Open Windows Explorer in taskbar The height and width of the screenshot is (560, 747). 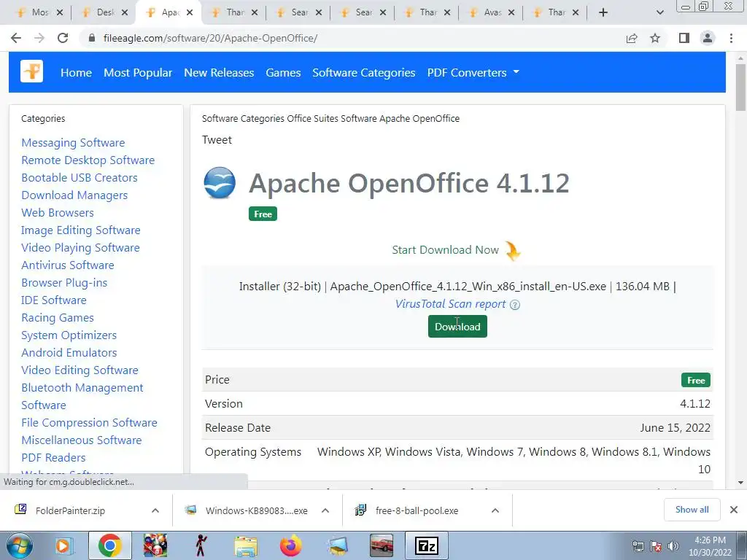click(x=246, y=546)
